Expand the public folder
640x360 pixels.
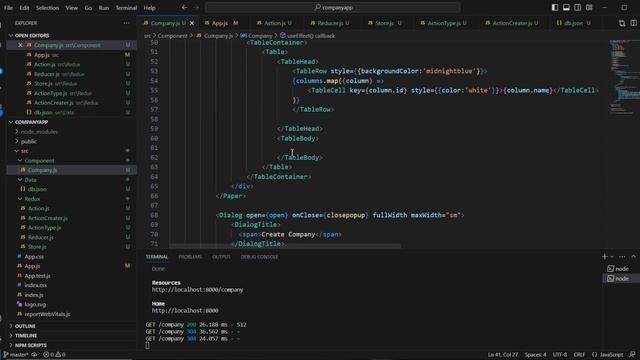tap(29, 142)
